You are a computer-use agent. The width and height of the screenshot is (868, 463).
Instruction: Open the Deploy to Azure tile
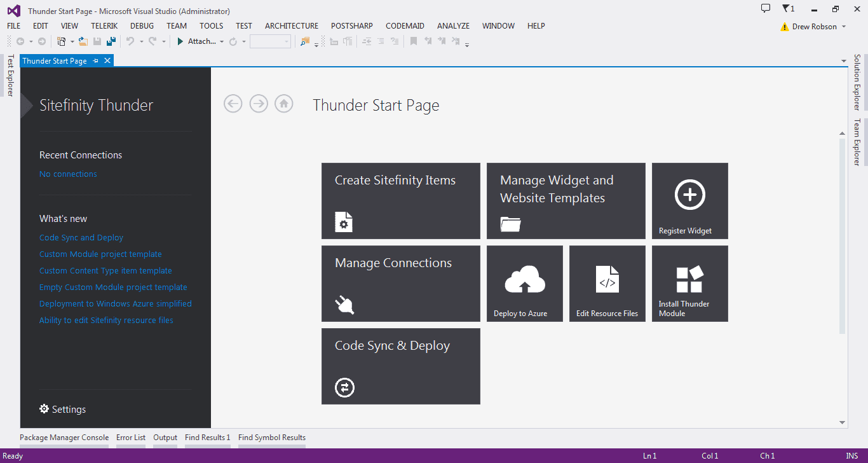click(x=524, y=284)
